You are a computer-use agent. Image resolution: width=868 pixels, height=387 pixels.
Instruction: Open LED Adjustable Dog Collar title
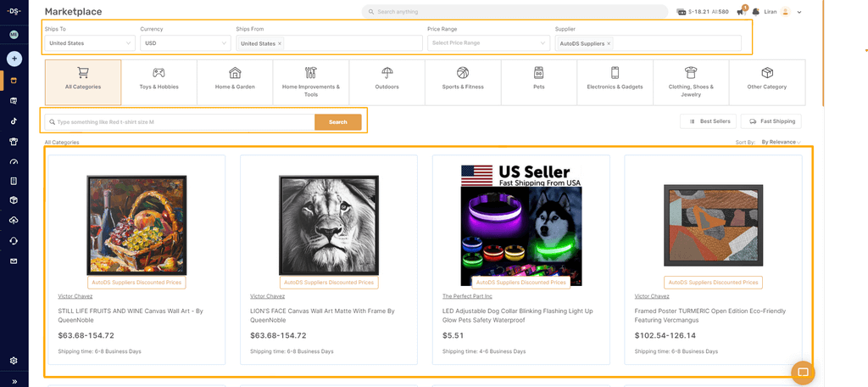(x=518, y=316)
